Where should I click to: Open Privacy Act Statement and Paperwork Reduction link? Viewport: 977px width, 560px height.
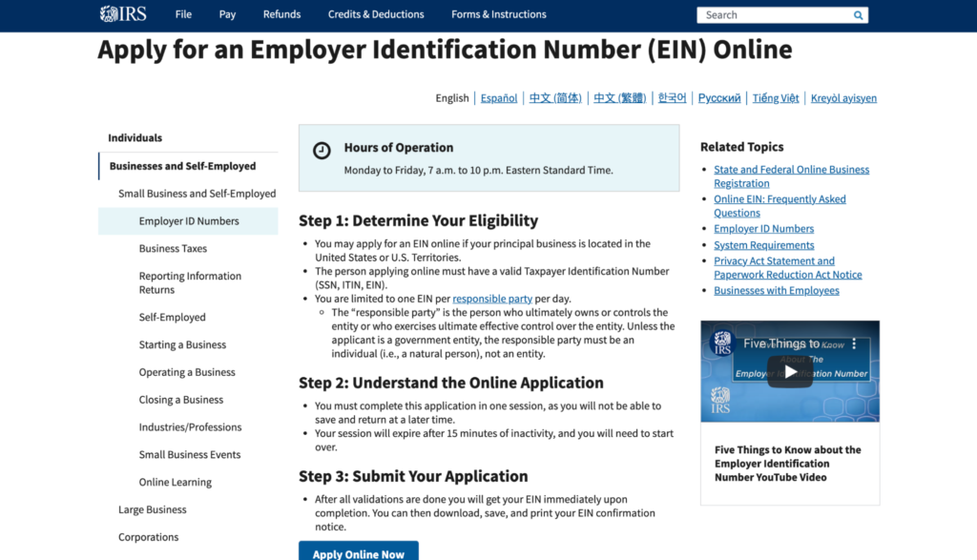point(787,267)
